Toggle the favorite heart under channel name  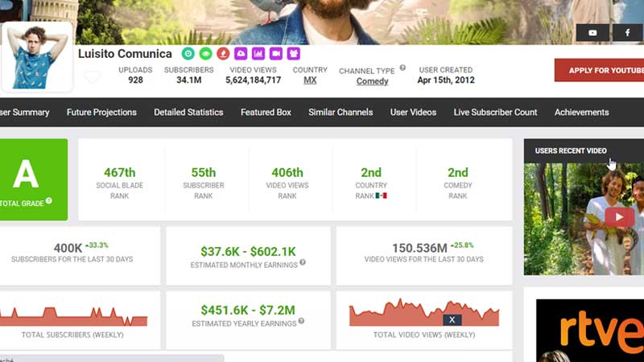pyautogui.click(x=93, y=77)
